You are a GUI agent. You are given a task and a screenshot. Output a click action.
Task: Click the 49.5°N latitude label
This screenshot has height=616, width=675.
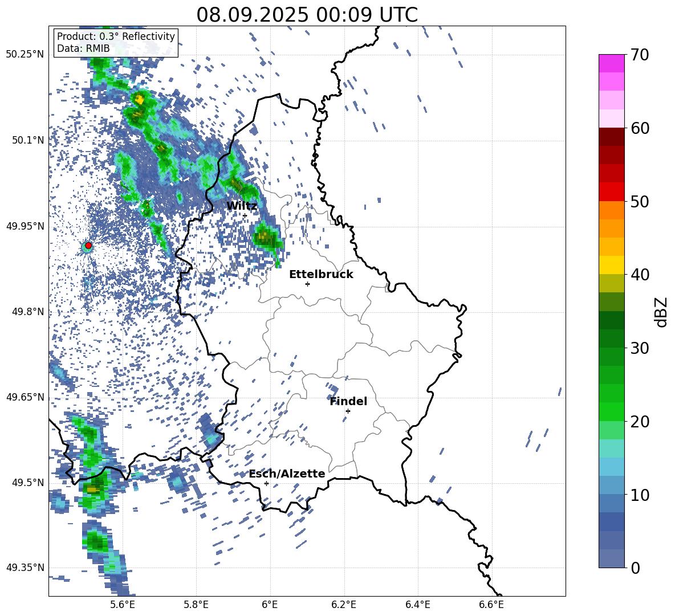click(27, 482)
